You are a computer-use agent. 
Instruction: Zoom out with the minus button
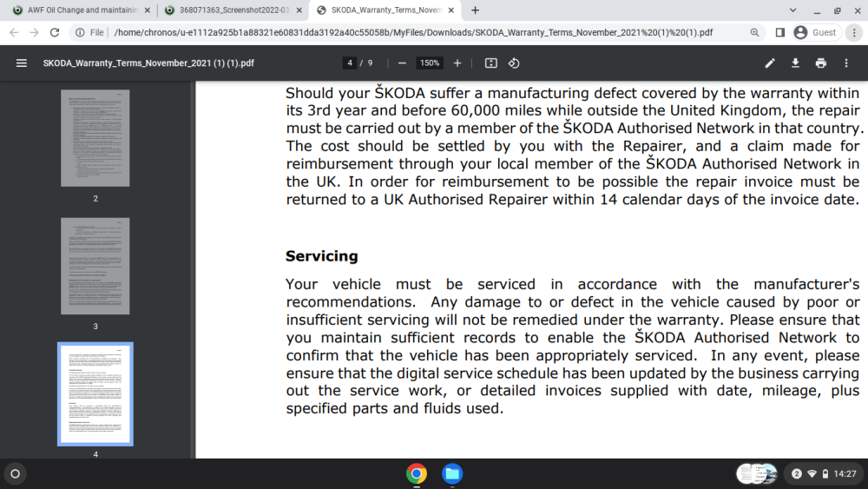coord(402,63)
